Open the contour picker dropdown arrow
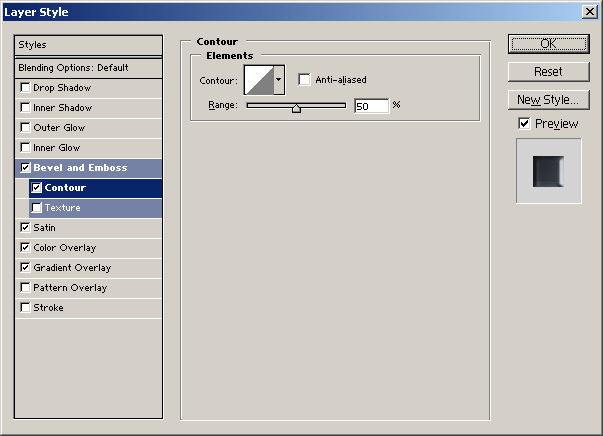 (x=279, y=79)
